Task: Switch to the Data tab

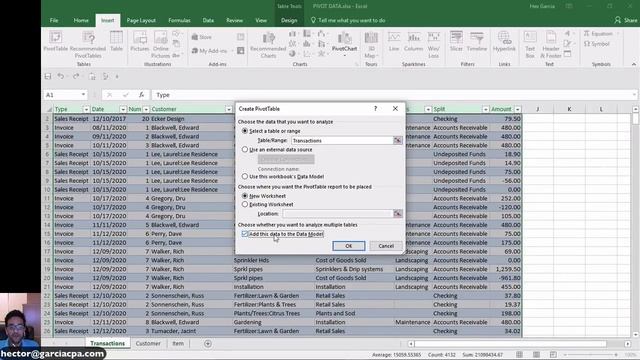Action: coord(208,20)
